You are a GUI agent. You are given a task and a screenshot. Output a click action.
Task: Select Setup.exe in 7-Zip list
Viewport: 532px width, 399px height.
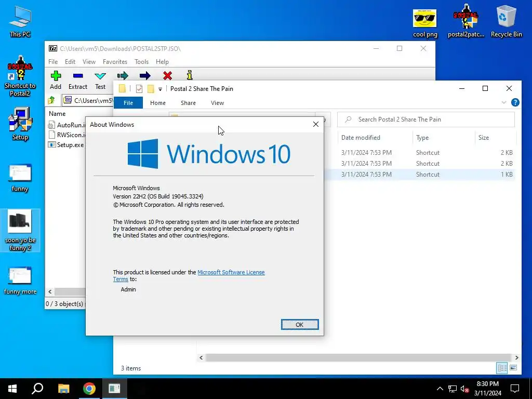click(x=66, y=145)
